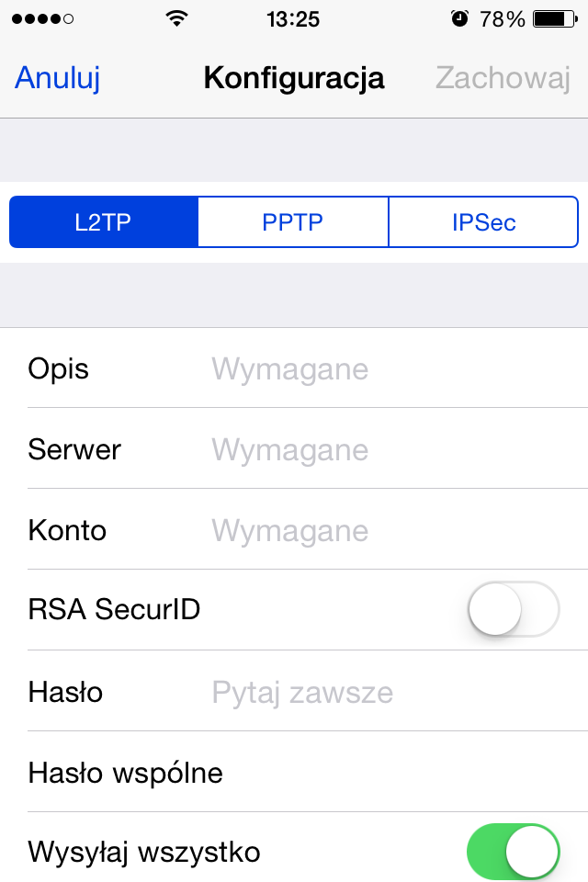588x882 pixels.
Task: Switch to the PPTP tab
Action: pyautogui.click(x=293, y=221)
